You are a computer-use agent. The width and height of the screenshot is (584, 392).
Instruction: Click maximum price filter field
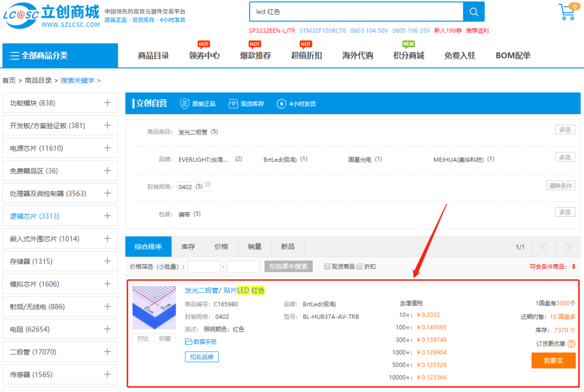[243, 267]
